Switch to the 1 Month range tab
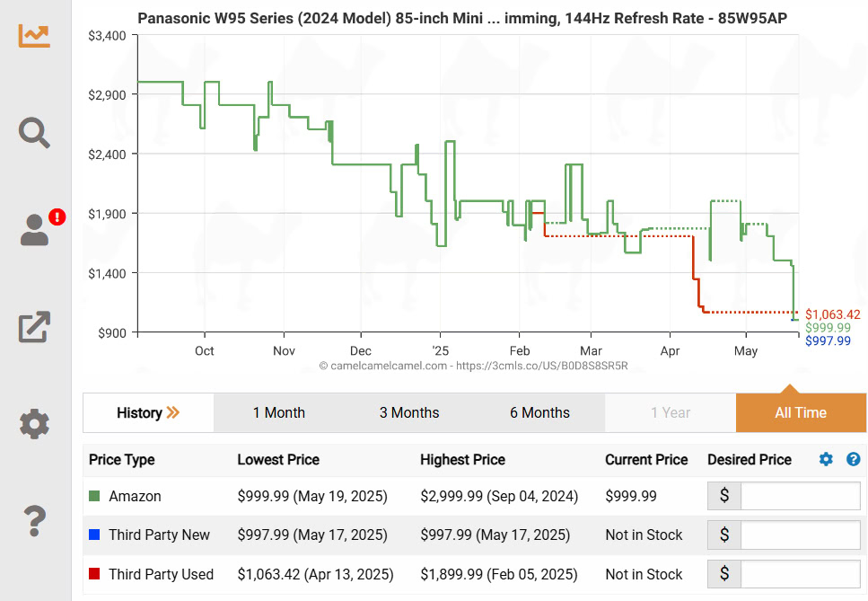This screenshot has width=868, height=601. pos(278,413)
